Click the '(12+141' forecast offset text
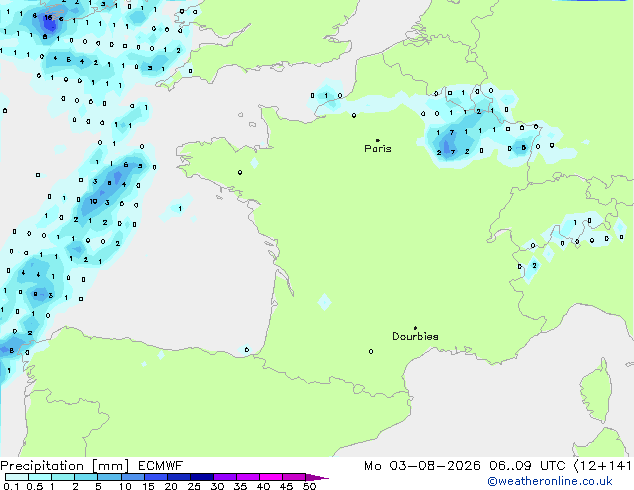This screenshot has width=634, height=490. [x=602, y=466]
